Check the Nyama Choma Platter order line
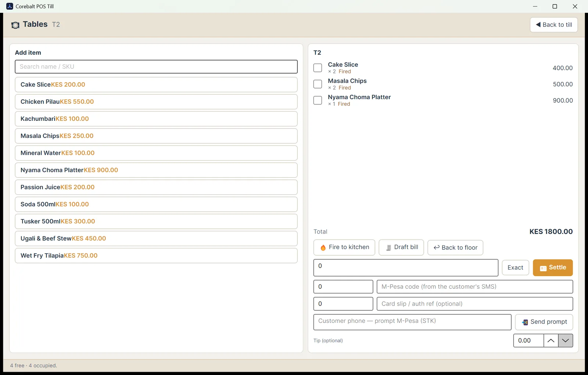Screen dimensions: 588x375 (x=318, y=100)
